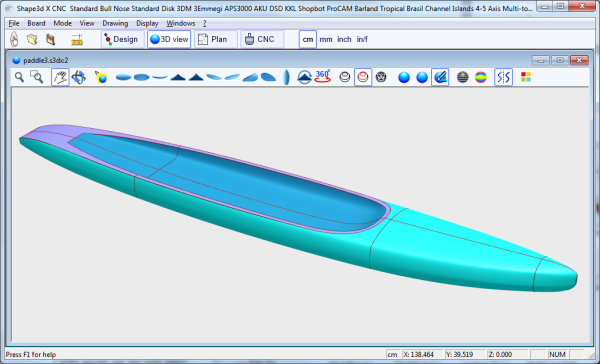Image resolution: width=600 pixels, height=364 pixels.
Task: Toggle the sphere with pen rendering mode
Action: 440,77
